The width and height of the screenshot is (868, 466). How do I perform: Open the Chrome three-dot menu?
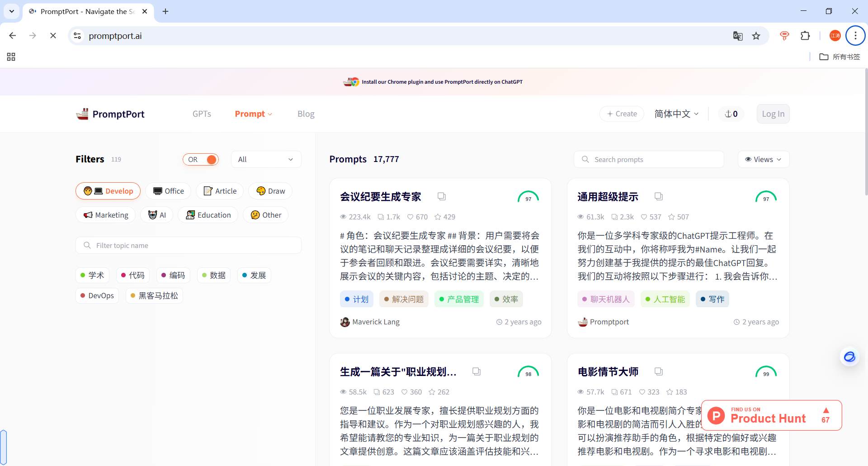tap(855, 36)
